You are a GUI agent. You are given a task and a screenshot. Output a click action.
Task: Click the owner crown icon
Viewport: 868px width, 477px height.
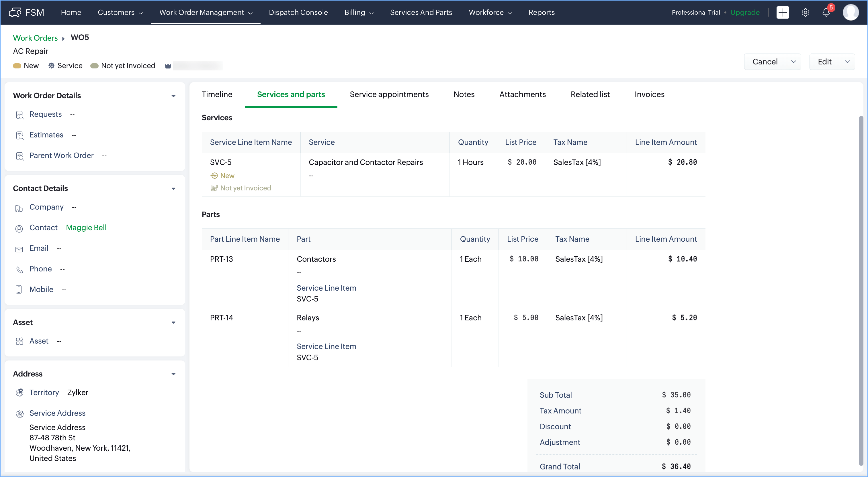[x=168, y=66]
